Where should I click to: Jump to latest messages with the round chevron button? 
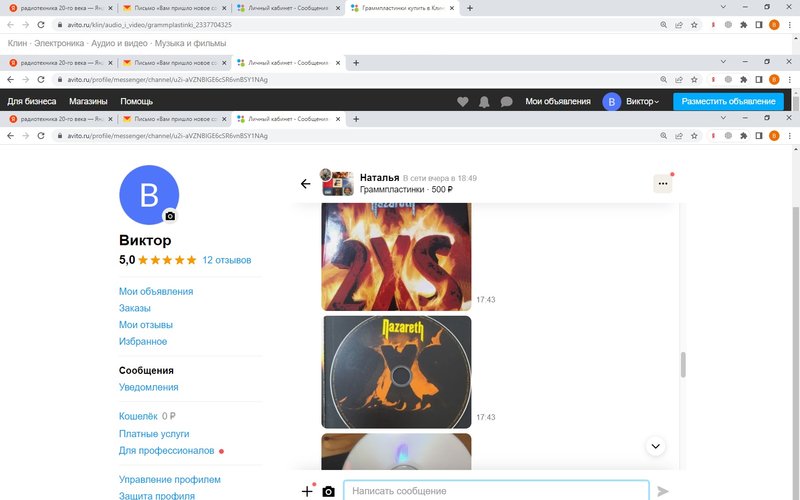coord(656,446)
